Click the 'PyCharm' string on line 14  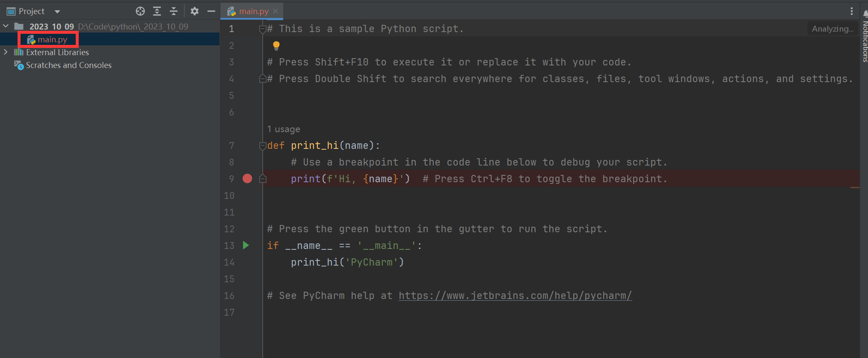coord(372,262)
